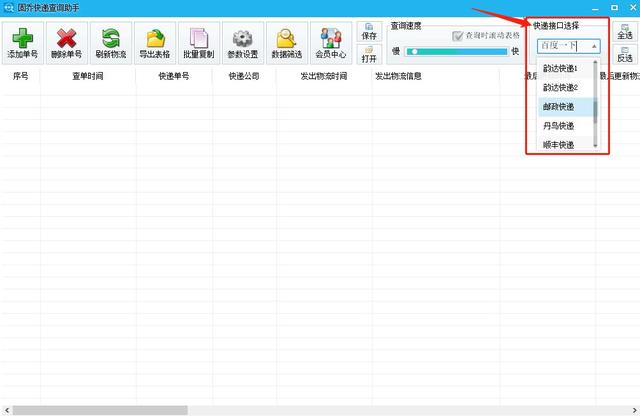This screenshot has width=640, height=417.
Task: Select 韵达快递1 from the dropdown list
Action: pyautogui.click(x=561, y=68)
